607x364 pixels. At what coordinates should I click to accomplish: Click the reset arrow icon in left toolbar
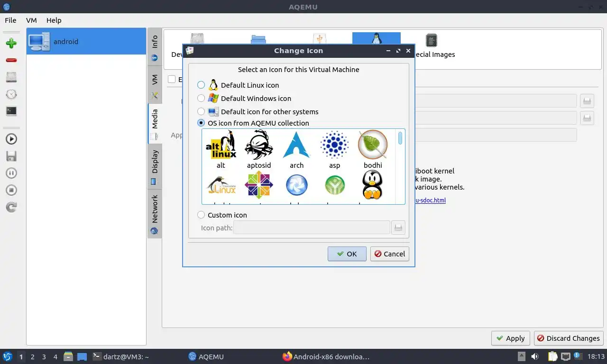pyautogui.click(x=11, y=207)
